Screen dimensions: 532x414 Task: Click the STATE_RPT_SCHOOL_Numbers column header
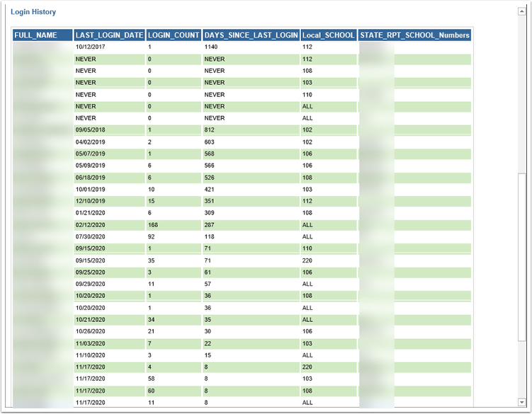coord(414,35)
